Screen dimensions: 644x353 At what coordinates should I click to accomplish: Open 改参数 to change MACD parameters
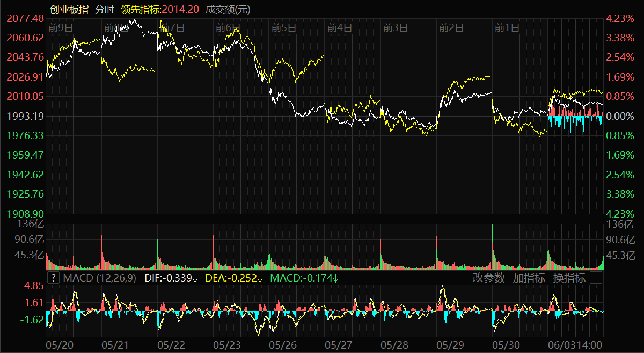[489, 278]
